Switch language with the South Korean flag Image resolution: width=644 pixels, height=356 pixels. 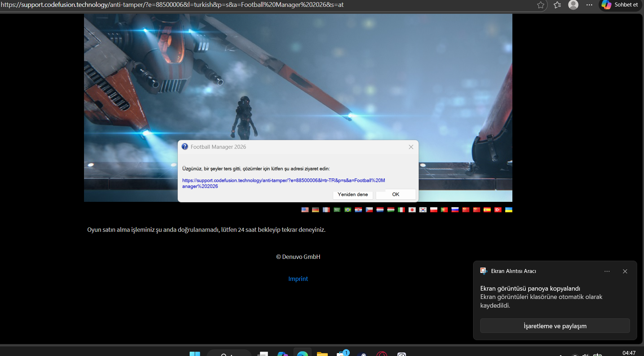tap(423, 210)
